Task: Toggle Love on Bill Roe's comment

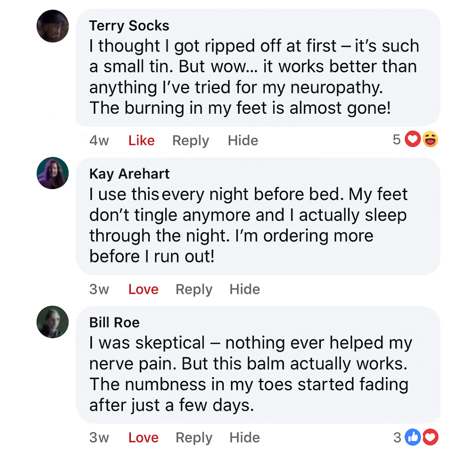Action: pos(143,438)
